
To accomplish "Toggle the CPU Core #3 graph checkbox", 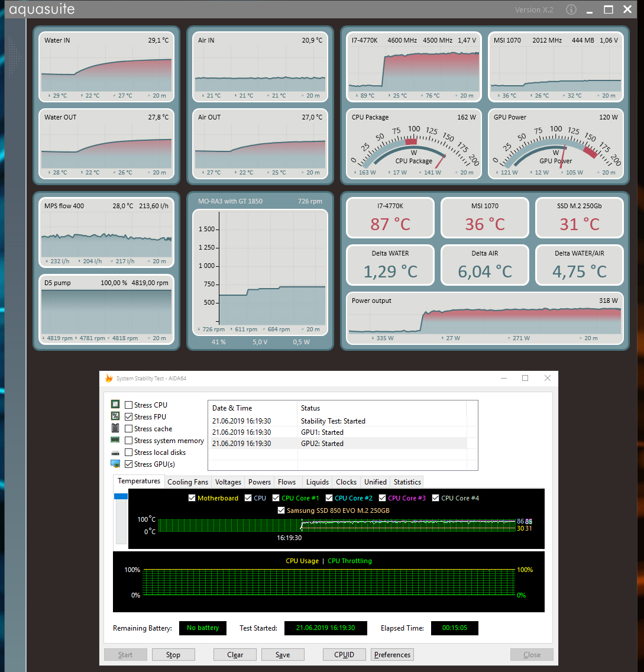I will 382,498.
